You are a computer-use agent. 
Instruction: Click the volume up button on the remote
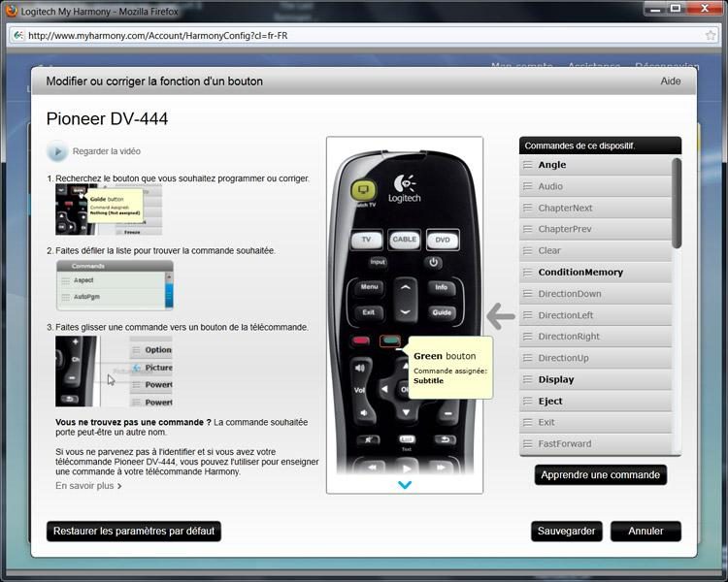(x=360, y=369)
